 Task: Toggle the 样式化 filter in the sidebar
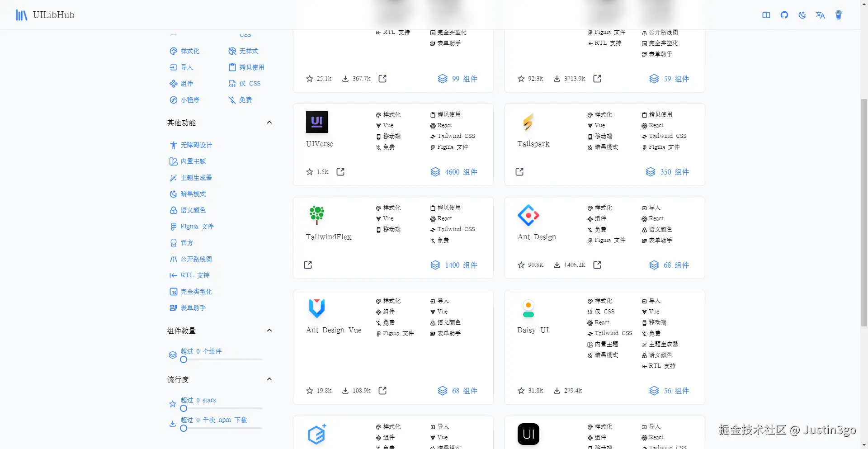184,51
